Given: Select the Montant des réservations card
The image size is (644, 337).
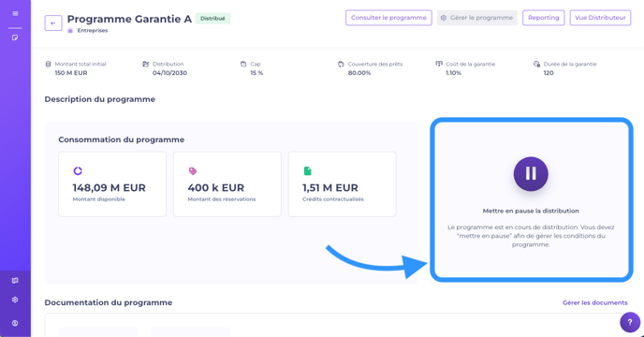Looking at the screenshot, I should 227,184.
